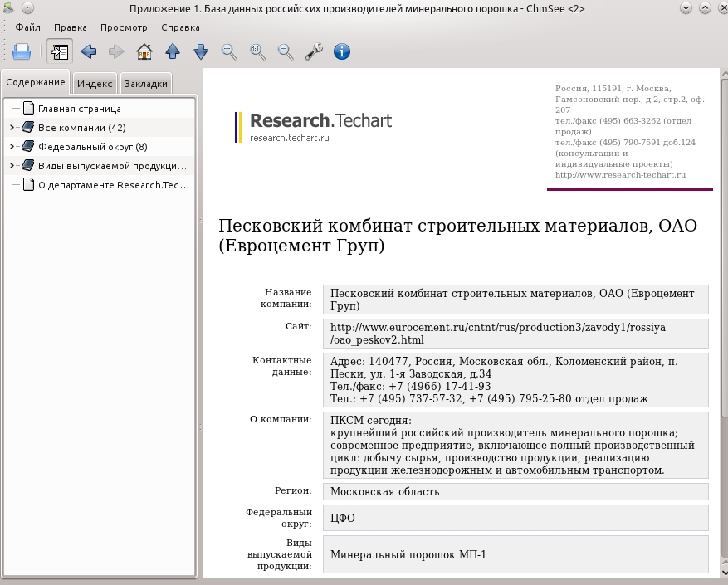Click the Федеральный округ book icon
The height and width of the screenshot is (585, 728).
(28, 146)
